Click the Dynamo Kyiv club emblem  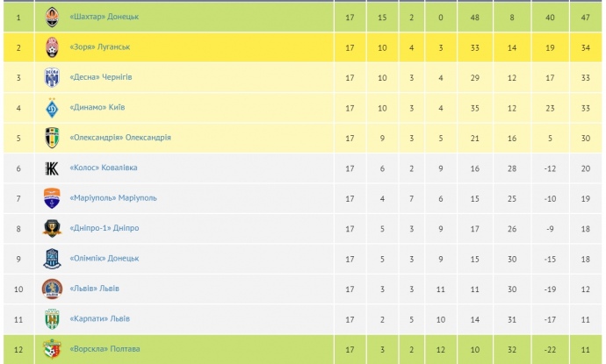52,108
